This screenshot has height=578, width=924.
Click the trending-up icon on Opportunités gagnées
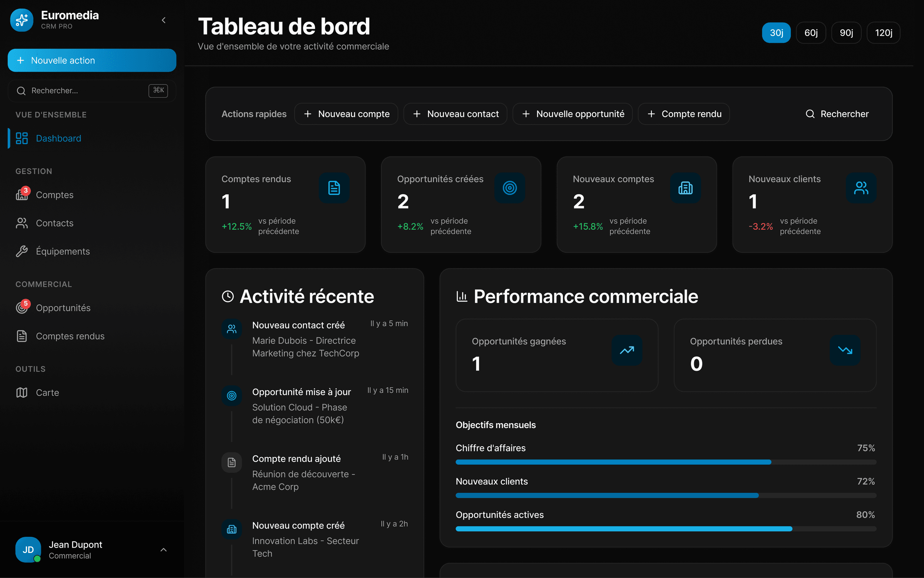[627, 350]
